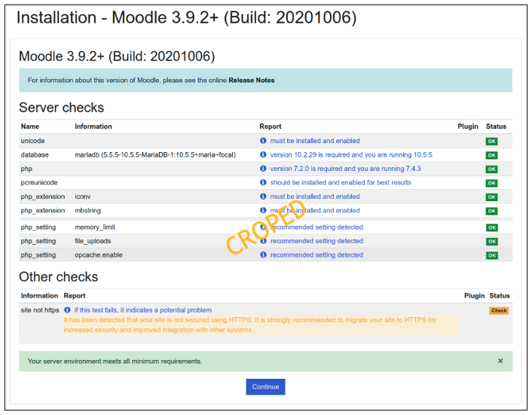Click the info icon in site not https row

(67, 310)
